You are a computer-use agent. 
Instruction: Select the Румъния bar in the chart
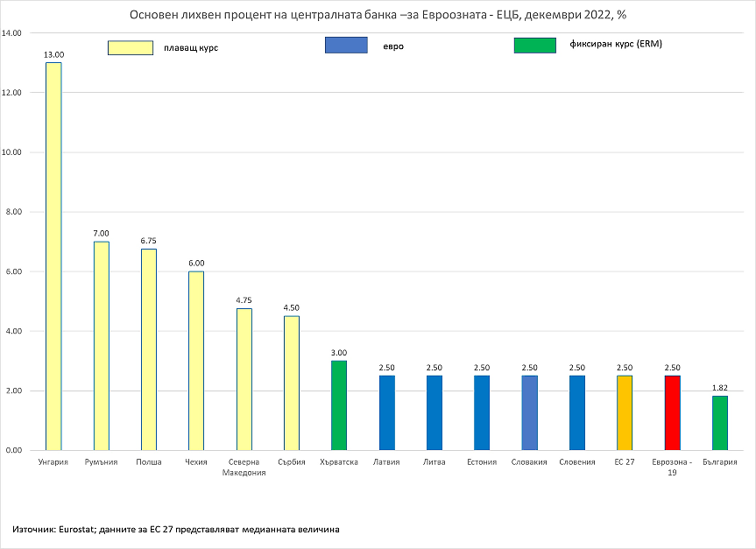pyautogui.click(x=102, y=345)
